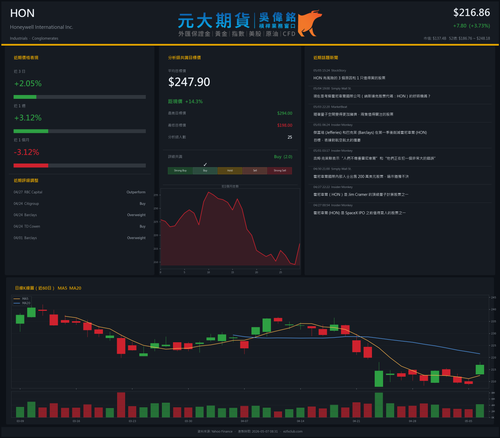Click the Sell segment of rating scale

[x=255, y=171]
